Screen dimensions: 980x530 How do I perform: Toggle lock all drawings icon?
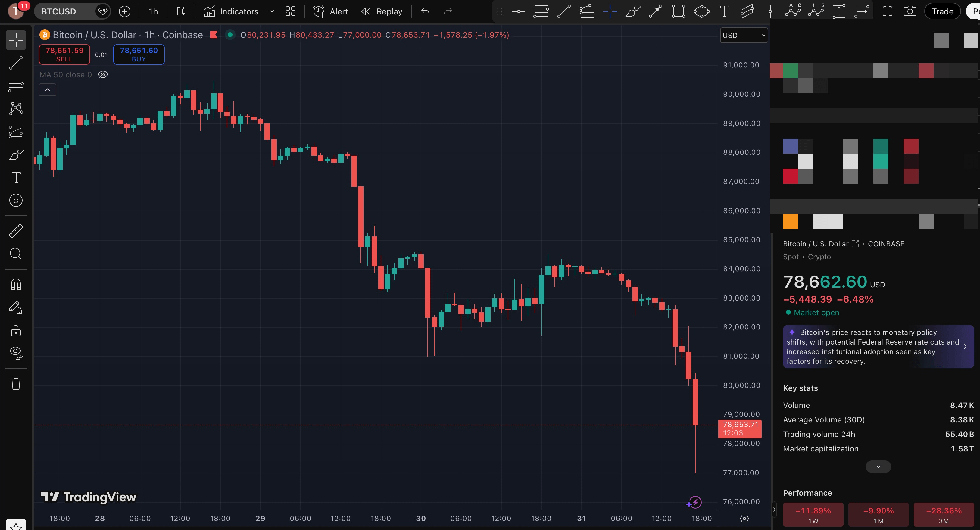(x=16, y=331)
